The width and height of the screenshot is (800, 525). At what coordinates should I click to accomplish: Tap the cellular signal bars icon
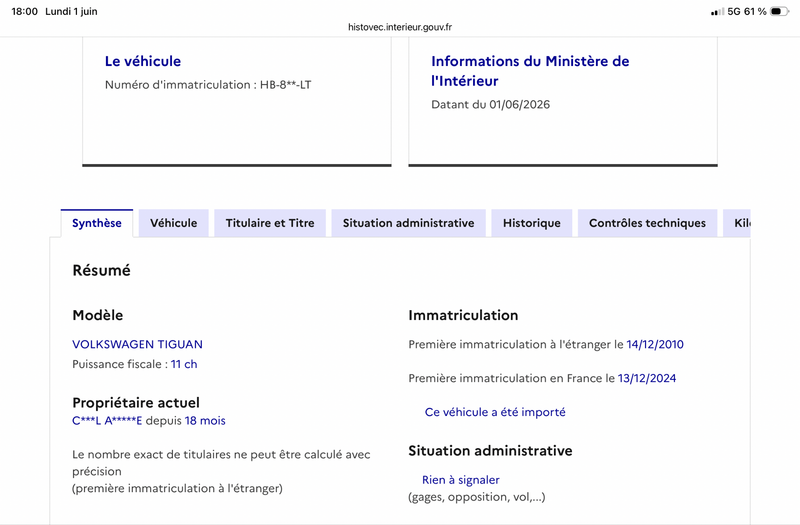(x=717, y=12)
